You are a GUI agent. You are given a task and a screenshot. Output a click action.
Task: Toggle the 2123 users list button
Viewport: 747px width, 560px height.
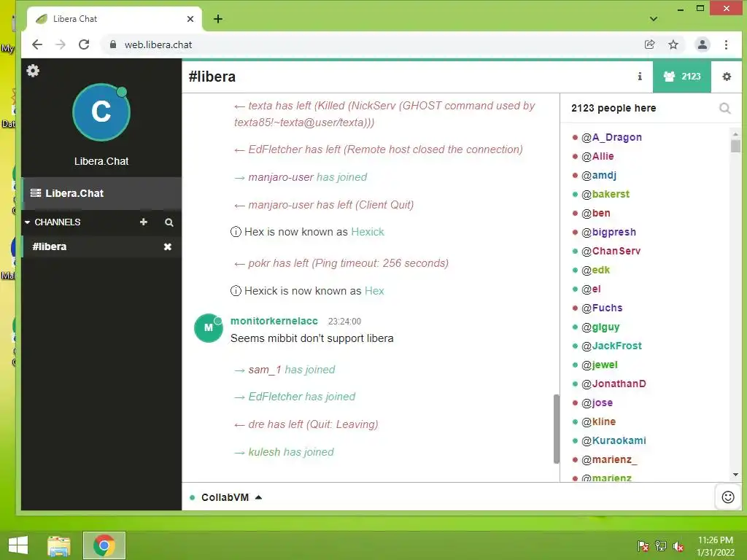(682, 76)
